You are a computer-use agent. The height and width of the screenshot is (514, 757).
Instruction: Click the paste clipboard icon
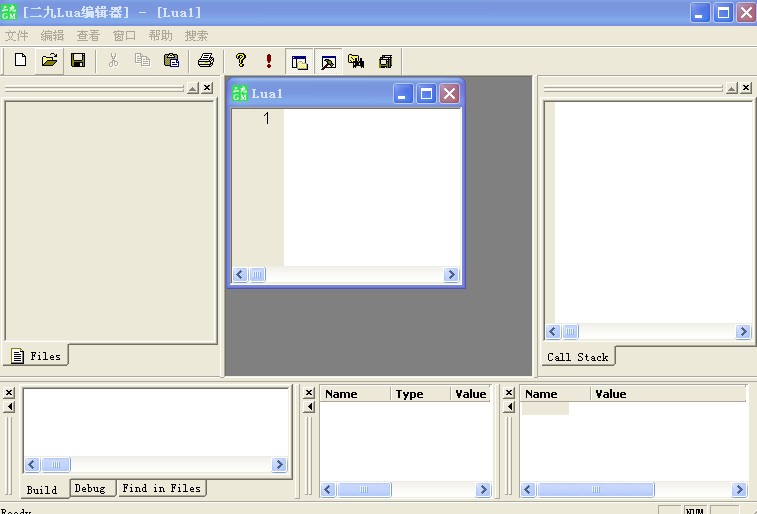point(171,60)
